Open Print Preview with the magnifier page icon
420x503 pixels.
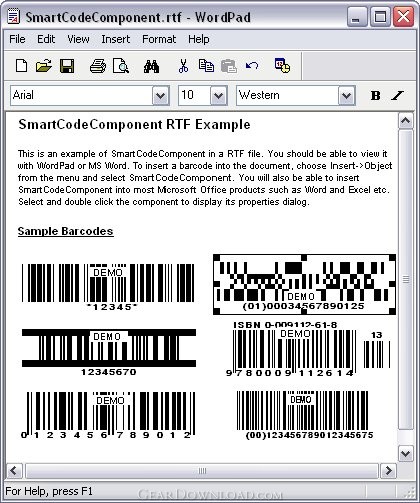[x=121, y=66]
